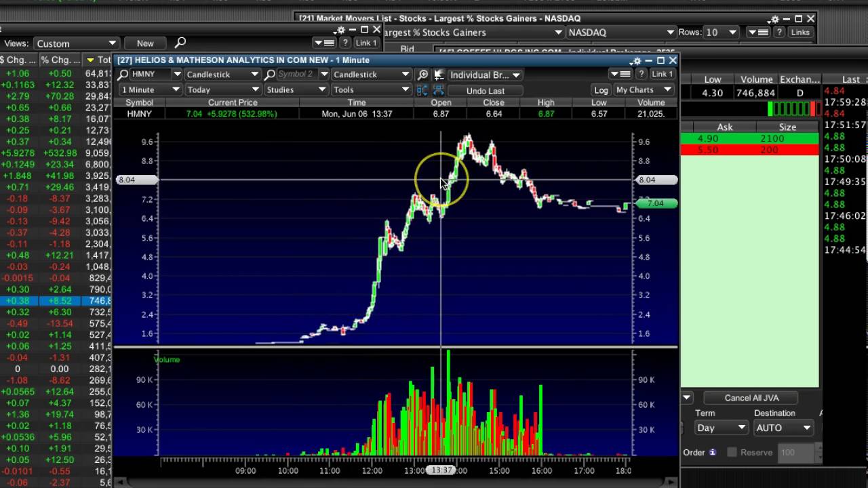The width and height of the screenshot is (868, 488).
Task: Click Link 1 button in top-left watchlist window
Action: [366, 43]
